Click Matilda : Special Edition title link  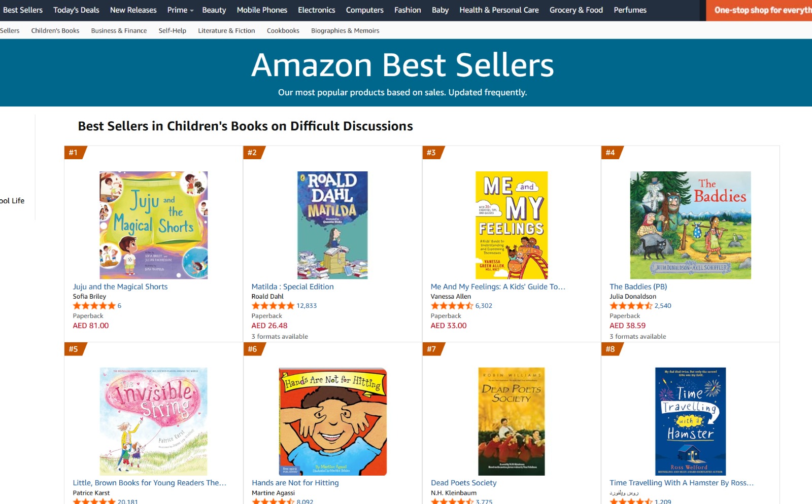(292, 286)
